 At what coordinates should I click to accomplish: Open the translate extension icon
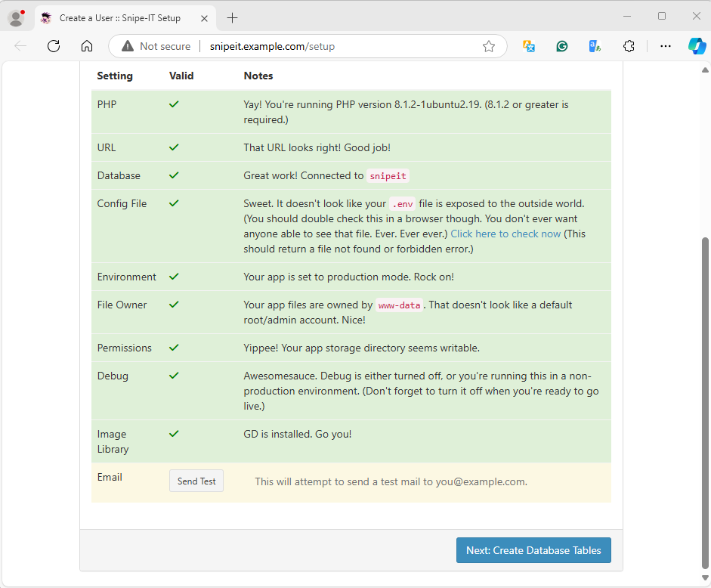(x=529, y=46)
